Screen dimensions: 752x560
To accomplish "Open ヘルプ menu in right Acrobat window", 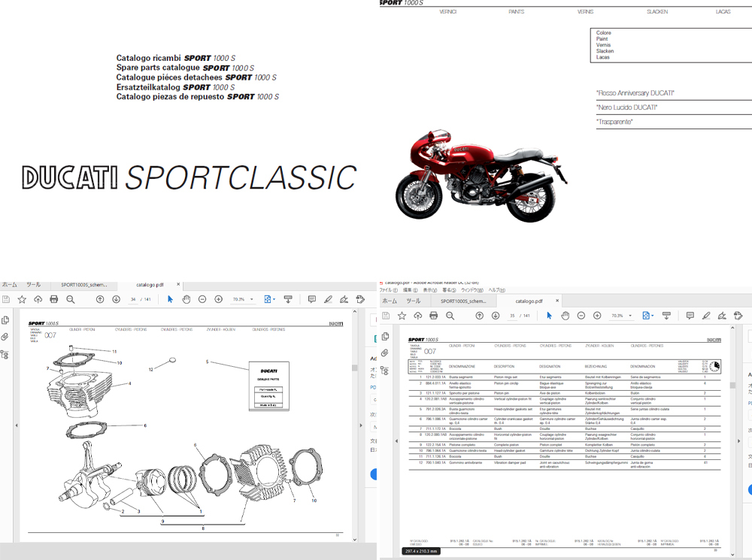I will point(497,290).
